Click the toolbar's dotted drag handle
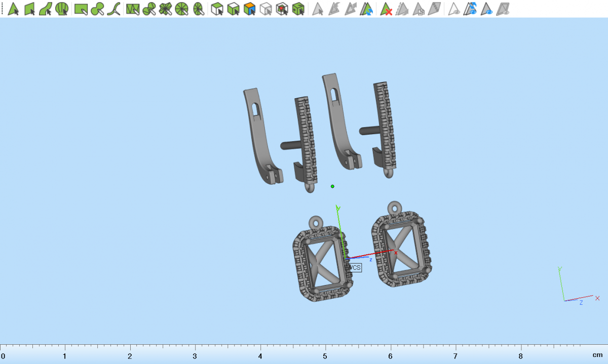This screenshot has width=608, height=364. pyautogui.click(x=3, y=9)
